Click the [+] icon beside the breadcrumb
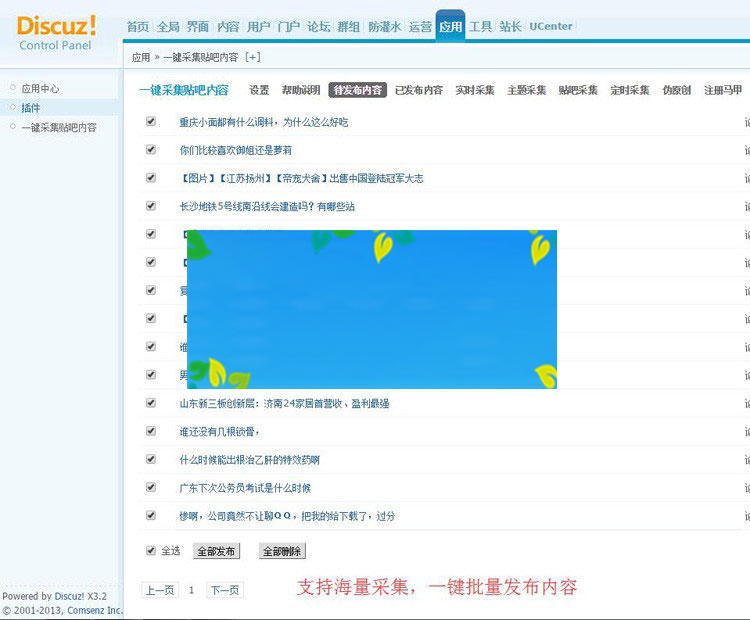Viewport: 750px width, 620px height. tap(252, 58)
